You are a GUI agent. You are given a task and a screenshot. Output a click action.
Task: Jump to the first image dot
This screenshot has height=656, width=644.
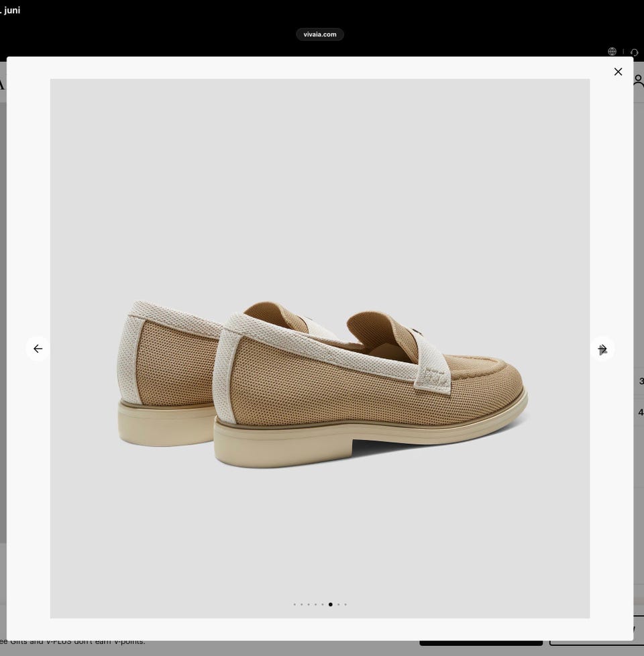point(294,604)
